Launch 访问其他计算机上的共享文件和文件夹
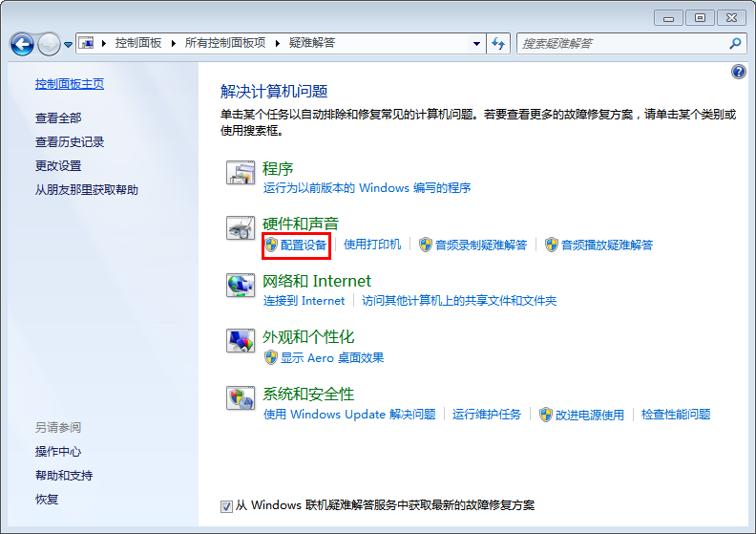This screenshot has height=534, width=756. (459, 301)
